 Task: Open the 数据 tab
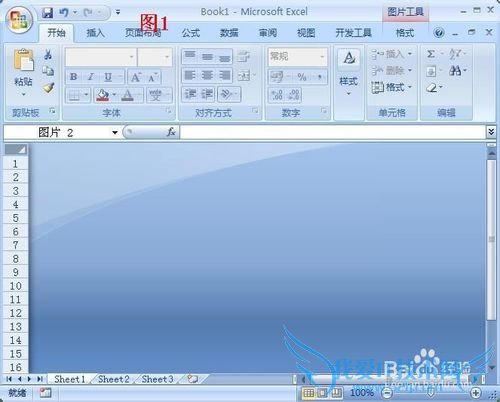pyautogui.click(x=229, y=33)
